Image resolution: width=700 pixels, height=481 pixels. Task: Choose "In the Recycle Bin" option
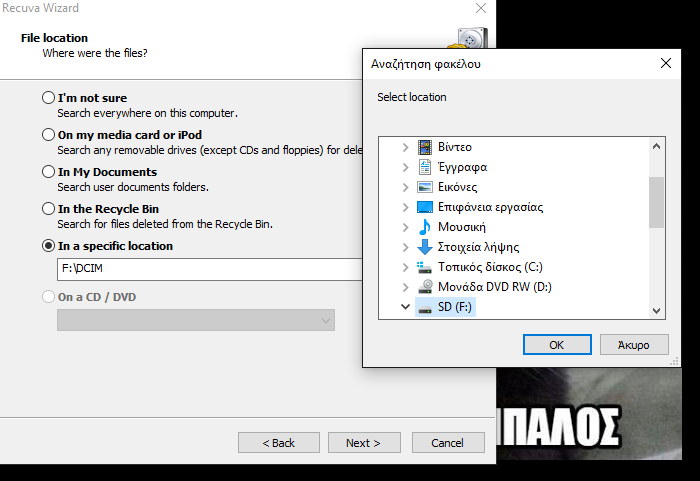48,209
